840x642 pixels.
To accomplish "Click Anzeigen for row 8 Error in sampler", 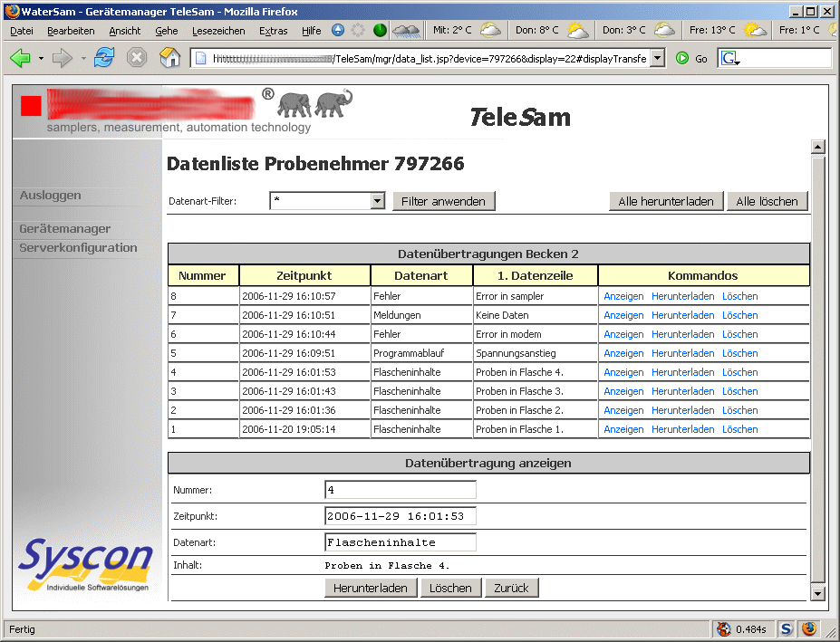I will coord(623,296).
